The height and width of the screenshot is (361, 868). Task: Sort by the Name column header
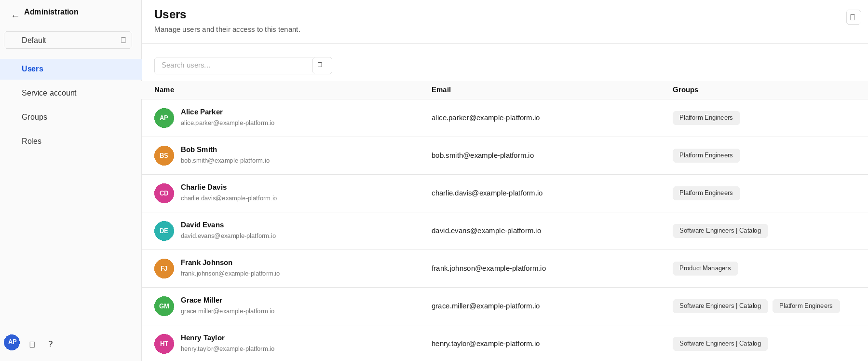tap(164, 90)
